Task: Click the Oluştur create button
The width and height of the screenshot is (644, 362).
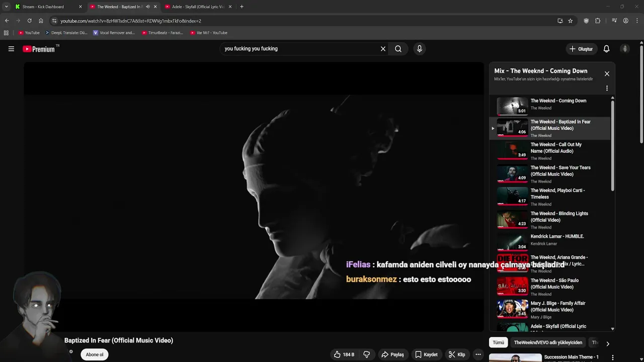Action: tap(581, 49)
